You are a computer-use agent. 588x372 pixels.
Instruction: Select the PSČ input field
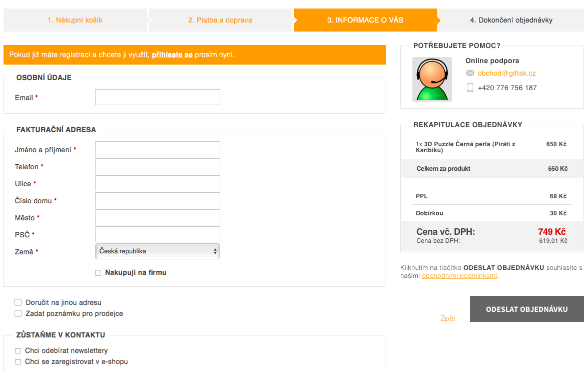tap(157, 234)
